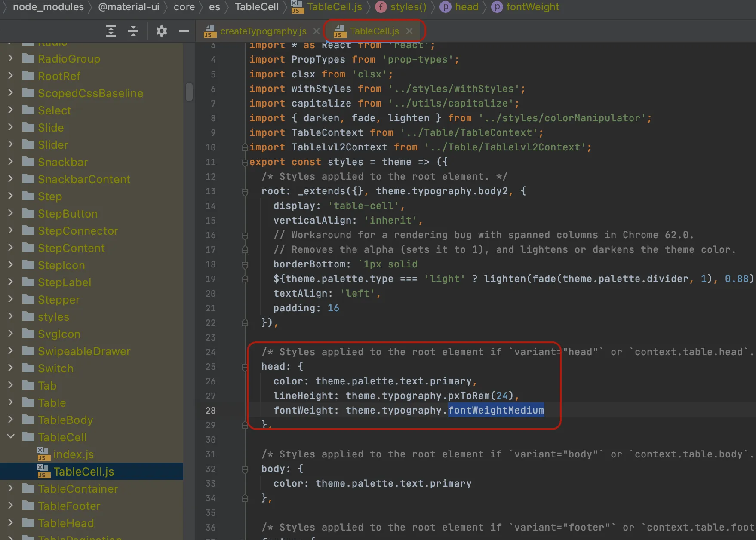Select the TableCell.js editor tab
756x540 pixels.
(374, 31)
